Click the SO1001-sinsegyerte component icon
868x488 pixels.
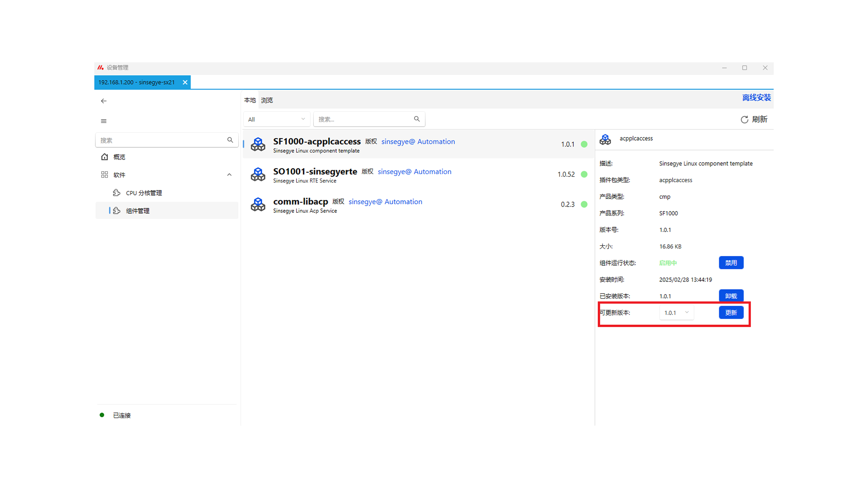pyautogui.click(x=258, y=174)
